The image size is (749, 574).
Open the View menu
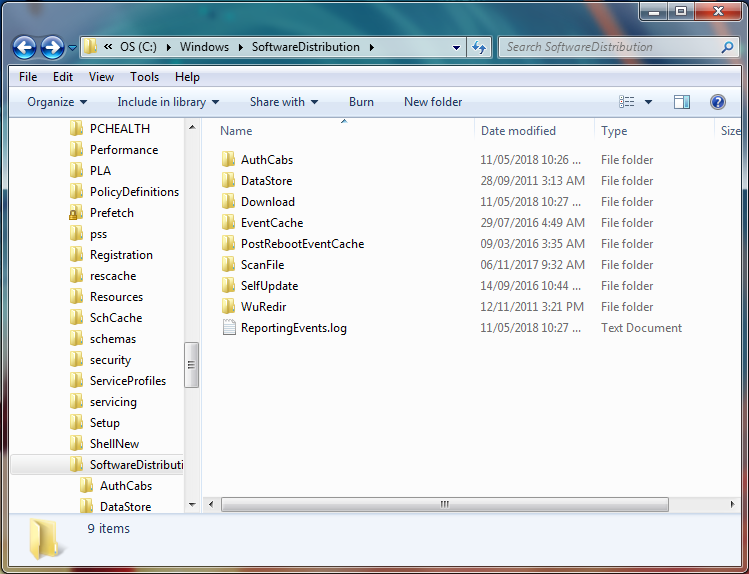(101, 77)
